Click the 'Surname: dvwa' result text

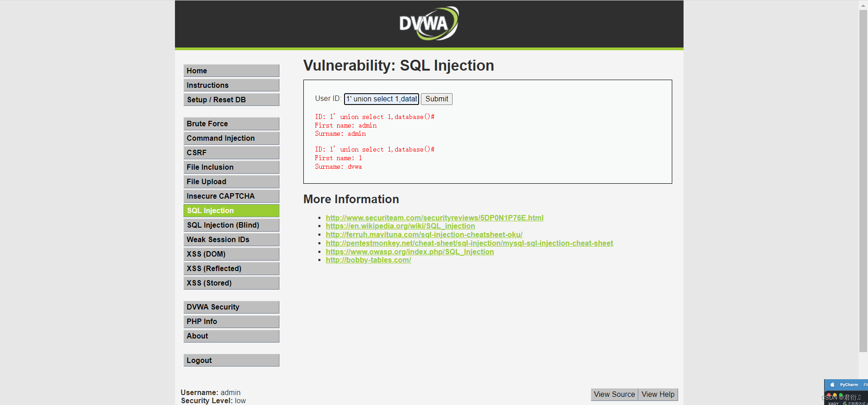pyautogui.click(x=338, y=167)
